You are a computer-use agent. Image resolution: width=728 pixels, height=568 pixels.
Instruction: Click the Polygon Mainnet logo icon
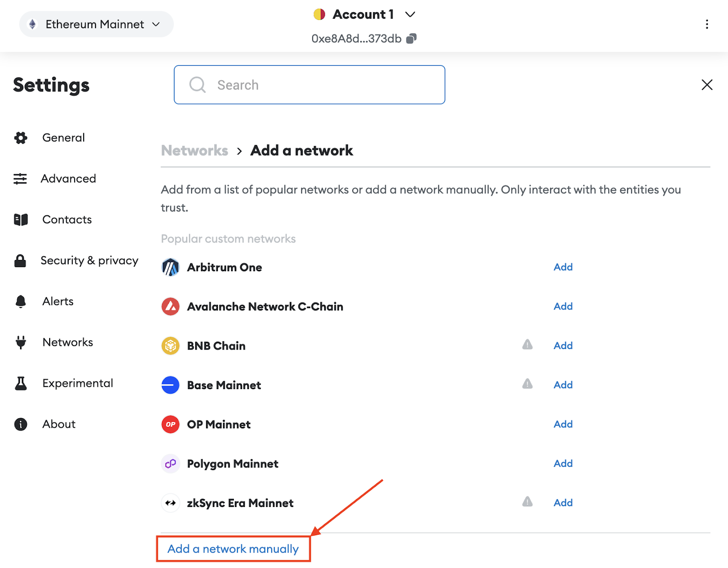point(171,464)
